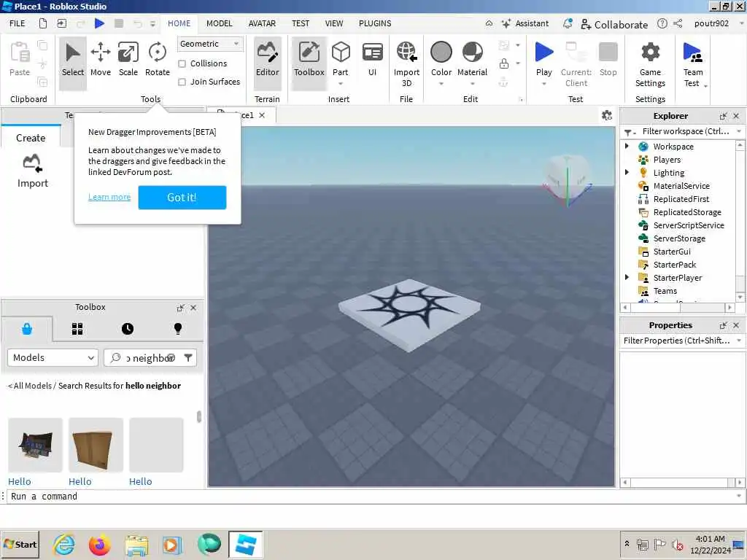Viewport: 747px width, 560px height.
Task: Open the Assistant panel
Action: point(525,23)
